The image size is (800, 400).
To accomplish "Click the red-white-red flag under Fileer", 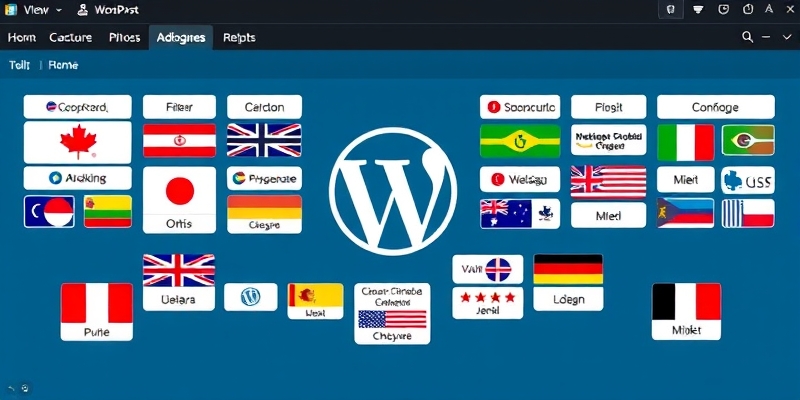I will pyautogui.click(x=180, y=140).
